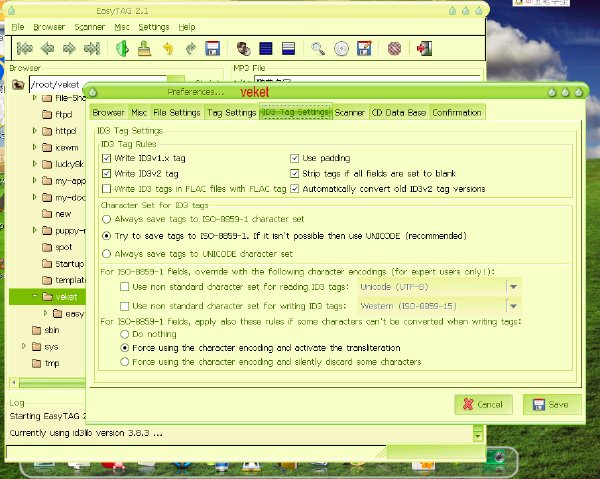Click the red round stop icon
The image size is (600, 479).
(x=394, y=49)
